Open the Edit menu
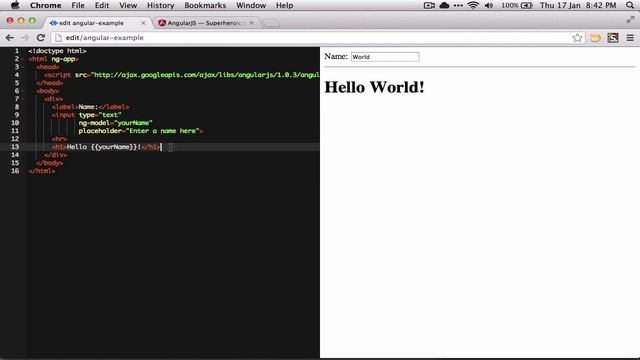Viewport: 640px width, 360px height. pos(102,5)
